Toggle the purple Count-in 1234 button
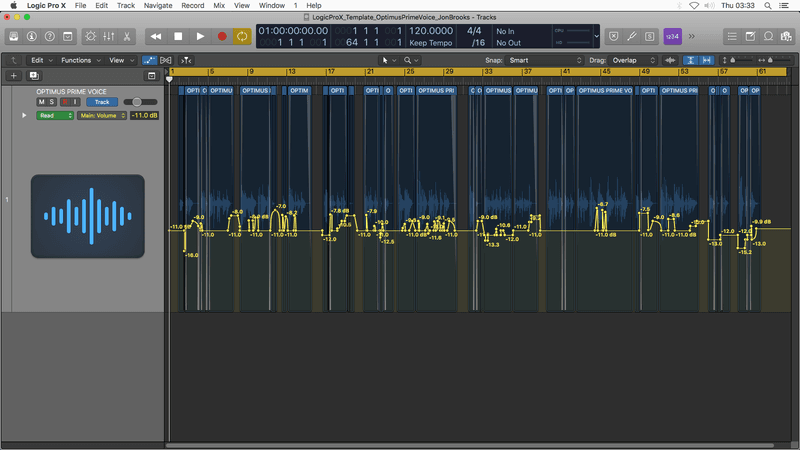The width and height of the screenshot is (800, 450). pos(672,36)
